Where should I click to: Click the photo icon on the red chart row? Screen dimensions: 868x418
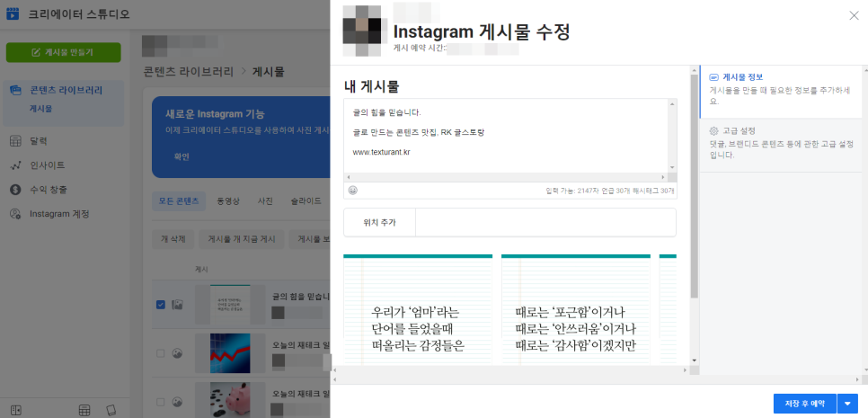pyautogui.click(x=177, y=353)
